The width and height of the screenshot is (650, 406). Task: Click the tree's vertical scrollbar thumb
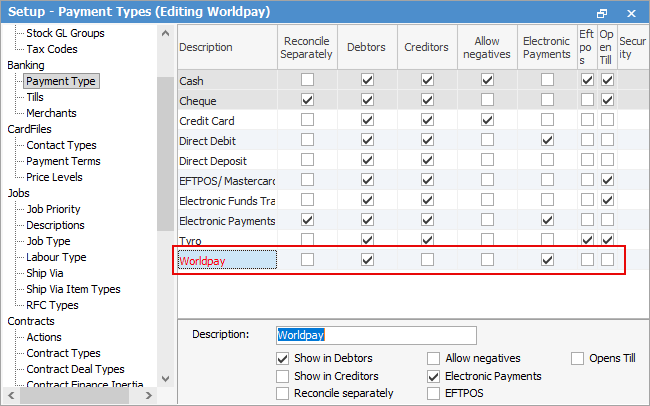[165, 153]
